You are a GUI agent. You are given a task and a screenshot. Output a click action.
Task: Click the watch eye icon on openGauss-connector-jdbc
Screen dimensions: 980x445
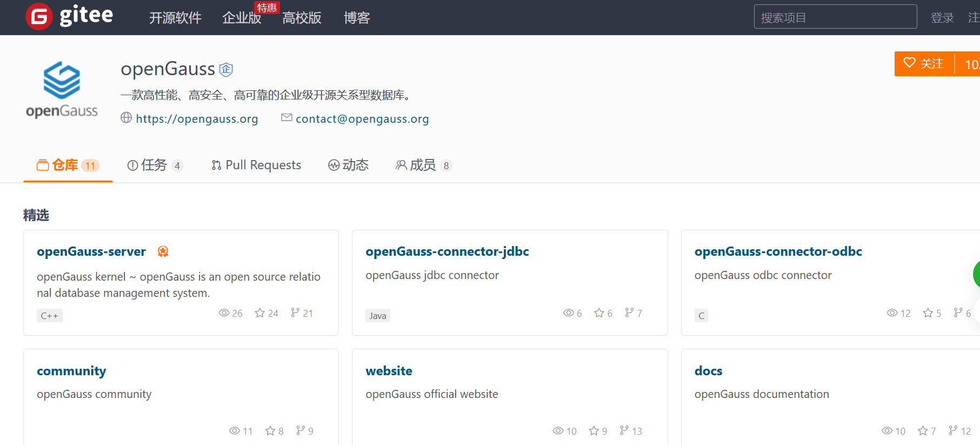pyautogui.click(x=568, y=313)
